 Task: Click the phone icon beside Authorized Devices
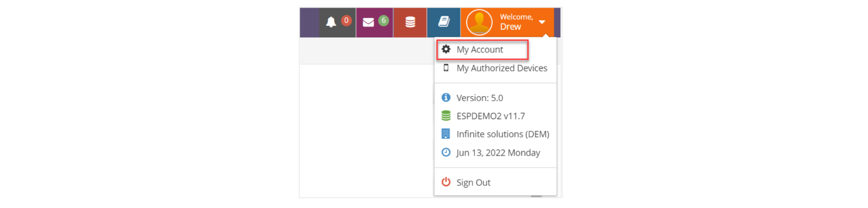pyautogui.click(x=446, y=68)
